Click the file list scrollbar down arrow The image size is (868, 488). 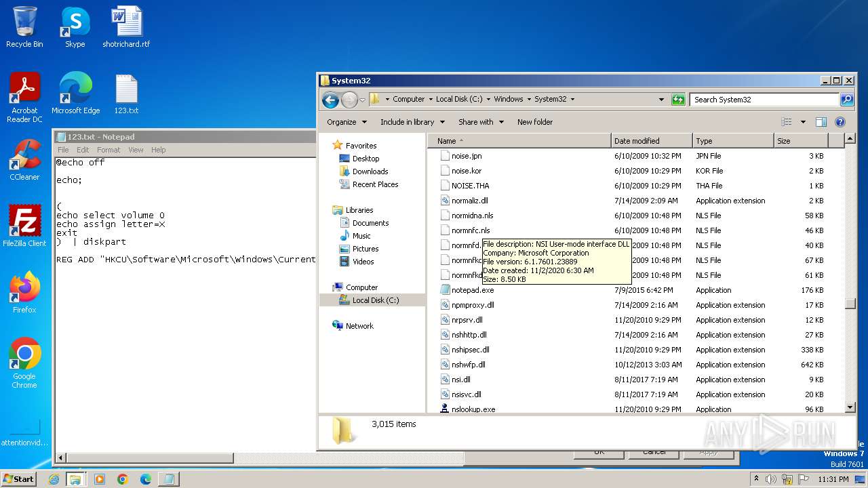pos(850,407)
